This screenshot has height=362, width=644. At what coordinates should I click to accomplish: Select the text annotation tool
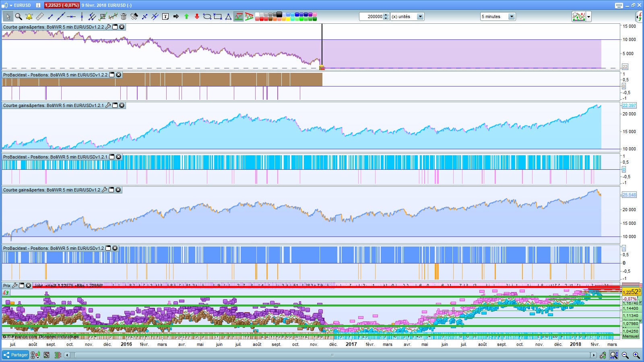click(165, 16)
